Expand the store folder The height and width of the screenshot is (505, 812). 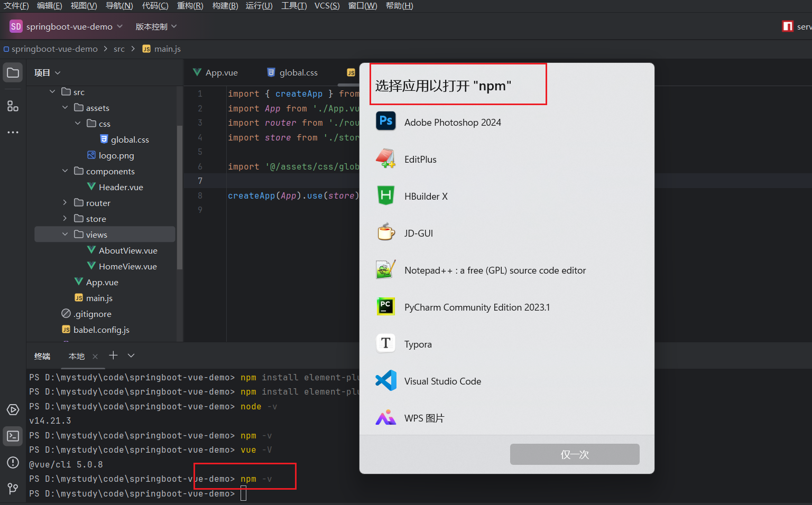coord(65,219)
